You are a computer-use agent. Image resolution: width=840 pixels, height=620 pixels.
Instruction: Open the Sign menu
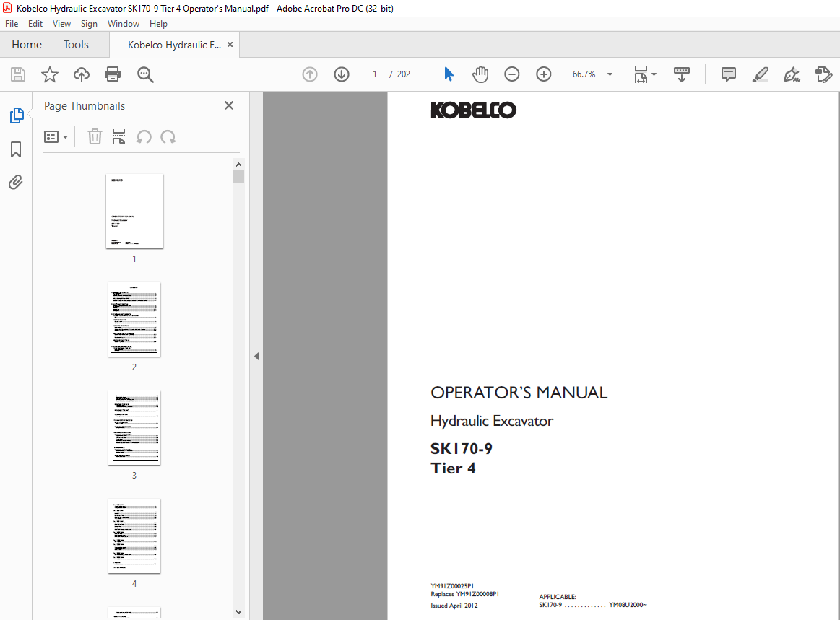89,24
